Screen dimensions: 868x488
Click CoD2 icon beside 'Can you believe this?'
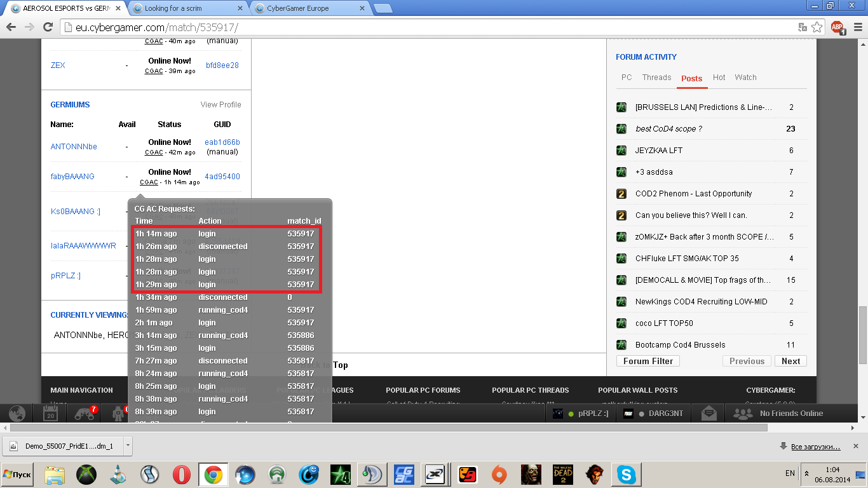621,215
